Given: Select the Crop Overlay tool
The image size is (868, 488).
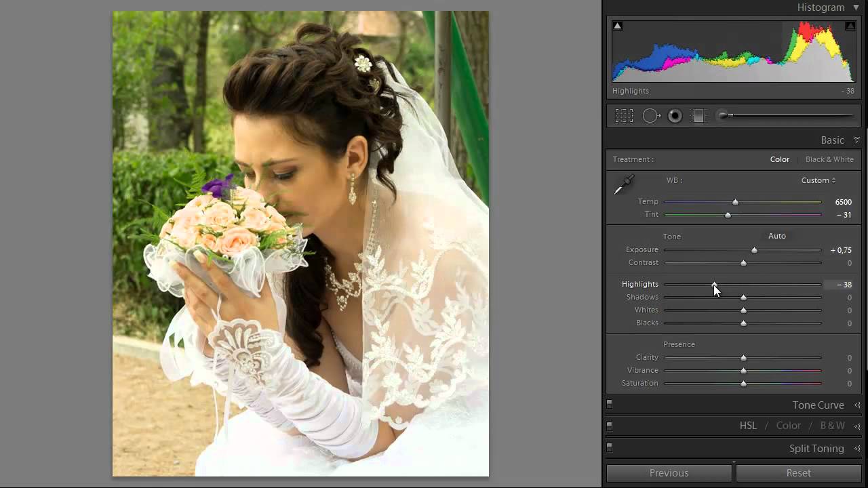Looking at the screenshot, I should pos(624,116).
